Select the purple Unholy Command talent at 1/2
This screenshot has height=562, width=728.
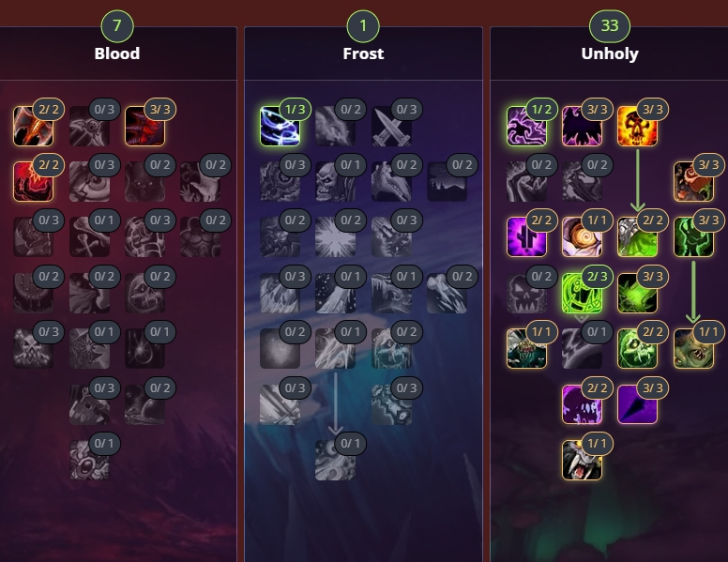526,127
